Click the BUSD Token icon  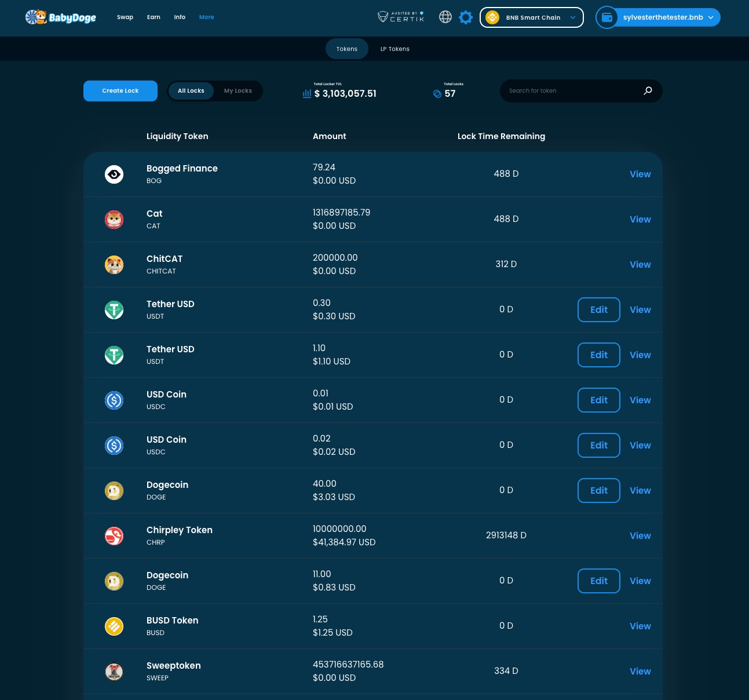pos(114,626)
